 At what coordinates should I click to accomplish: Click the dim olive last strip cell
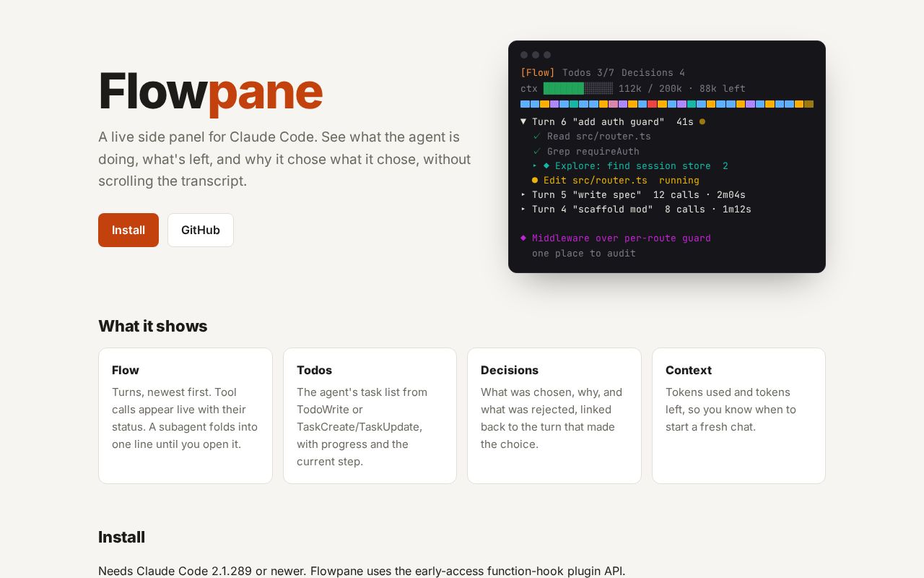[808, 104]
